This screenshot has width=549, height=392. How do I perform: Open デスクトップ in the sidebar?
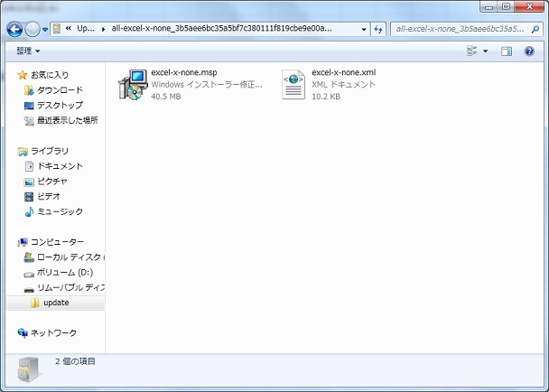coord(60,105)
